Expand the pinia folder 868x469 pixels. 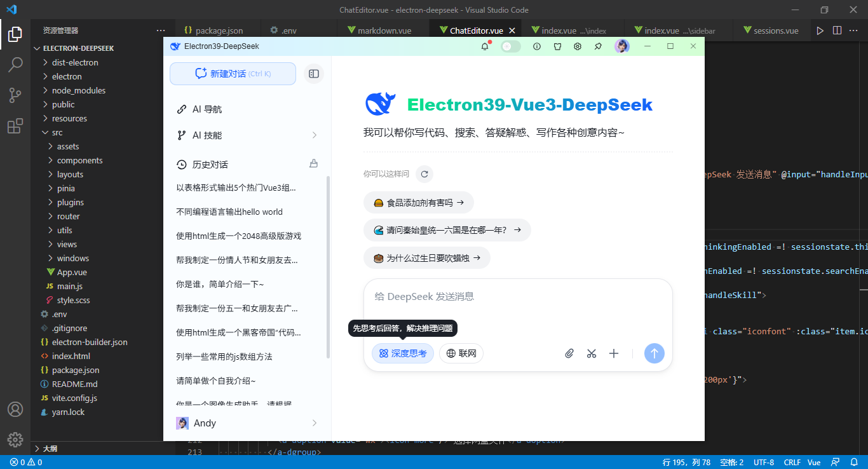tap(66, 188)
